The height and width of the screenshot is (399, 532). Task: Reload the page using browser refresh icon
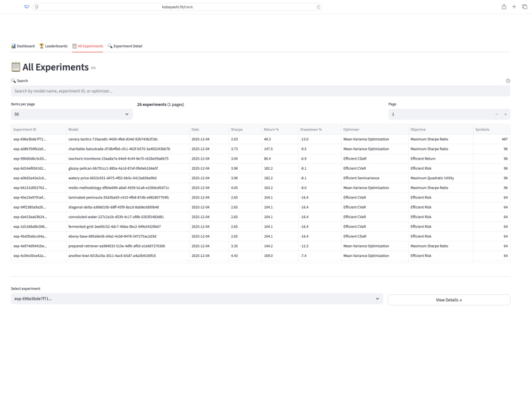(x=318, y=7)
